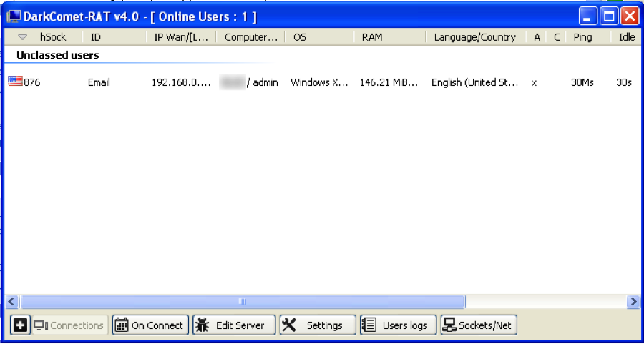Click the horizontal scrollbar right arrow
This screenshot has width=644, height=344.
pos(633,302)
